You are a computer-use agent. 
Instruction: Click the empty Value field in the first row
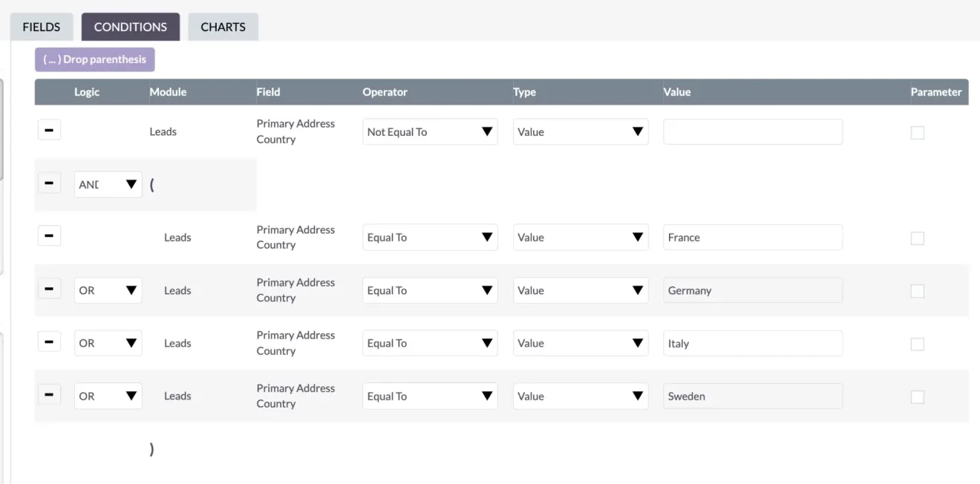[x=752, y=131]
